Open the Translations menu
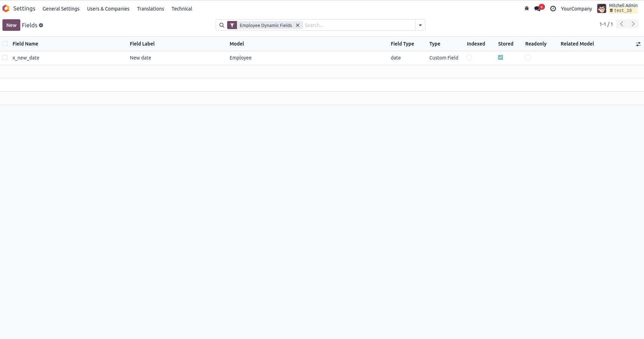 pyautogui.click(x=150, y=9)
